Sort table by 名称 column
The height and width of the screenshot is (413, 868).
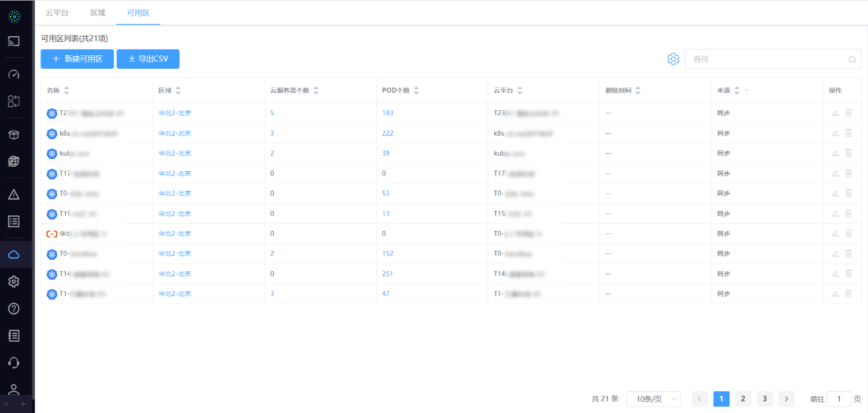click(x=66, y=90)
